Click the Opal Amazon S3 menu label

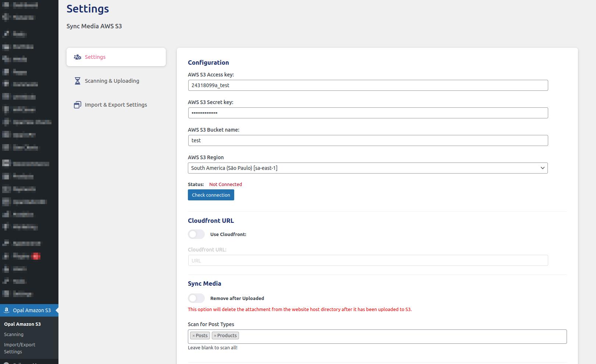(x=32, y=310)
